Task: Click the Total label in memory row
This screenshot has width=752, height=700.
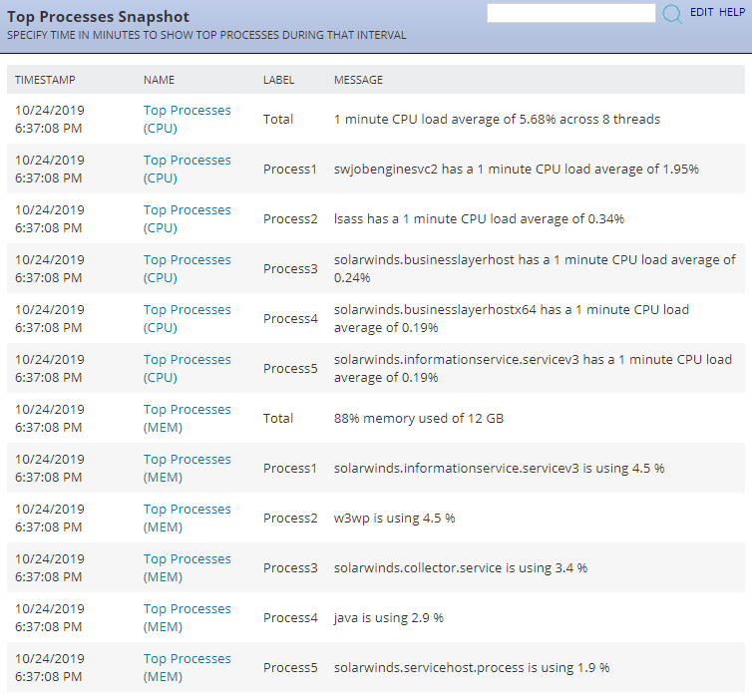Action: tap(278, 418)
